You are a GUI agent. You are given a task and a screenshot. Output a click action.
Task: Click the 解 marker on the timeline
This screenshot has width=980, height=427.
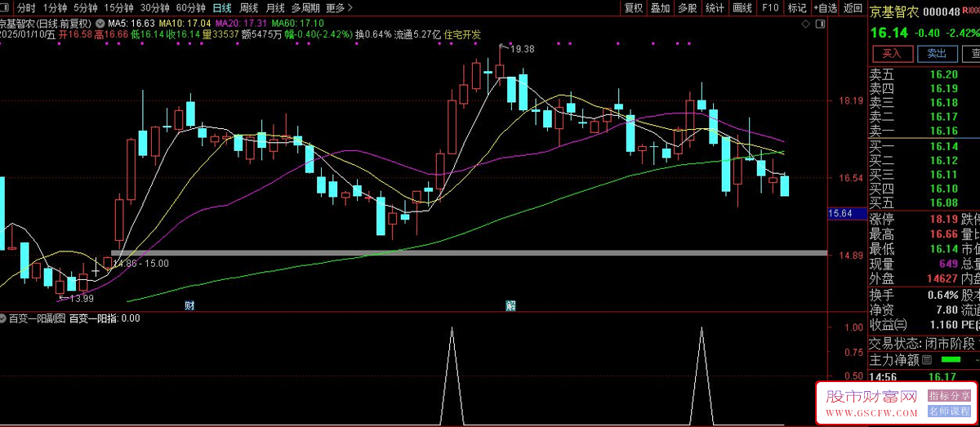pos(511,306)
